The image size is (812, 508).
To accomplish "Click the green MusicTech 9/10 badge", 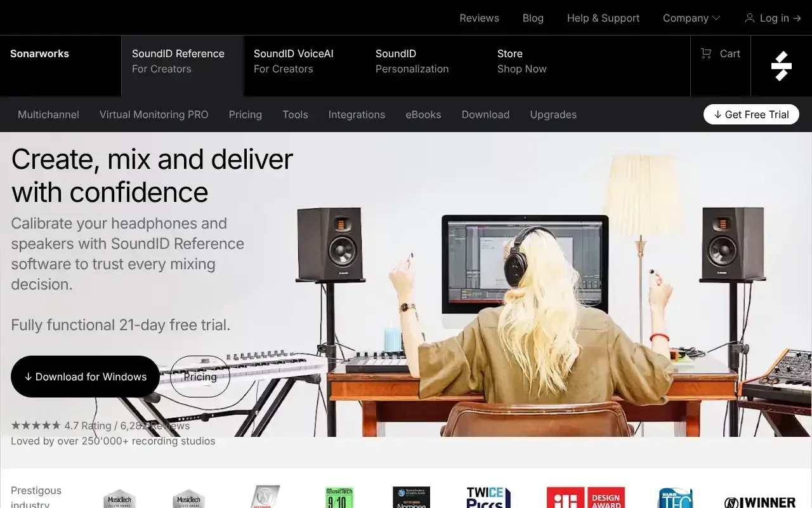I will pos(339,497).
